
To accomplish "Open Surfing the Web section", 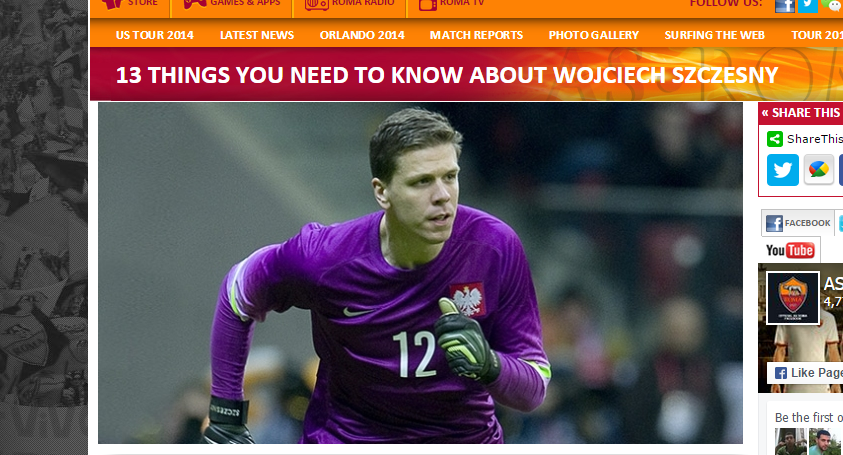I will pos(715,35).
